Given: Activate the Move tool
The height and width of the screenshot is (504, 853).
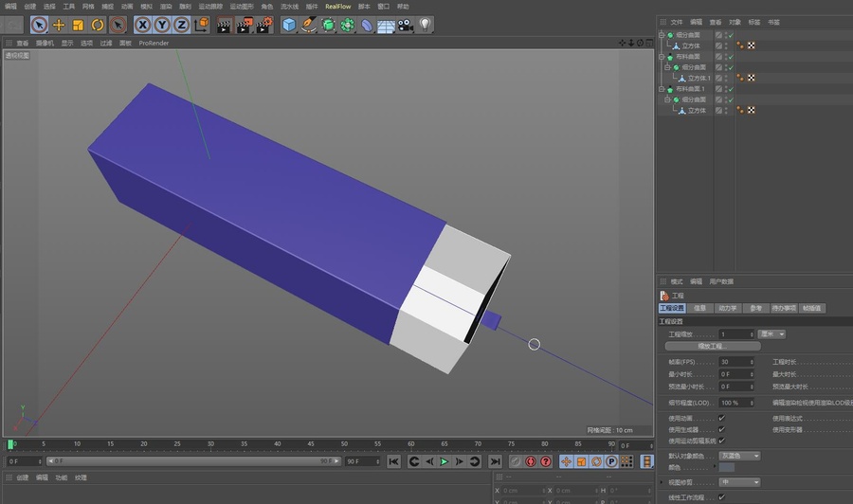Looking at the screenshot, I should click(59, 25).
